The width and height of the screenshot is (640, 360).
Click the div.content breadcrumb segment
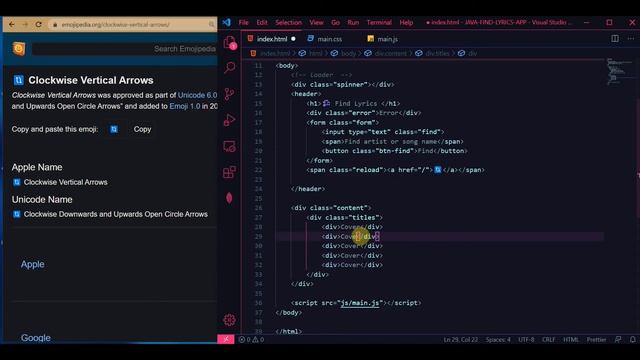point(391,53)
